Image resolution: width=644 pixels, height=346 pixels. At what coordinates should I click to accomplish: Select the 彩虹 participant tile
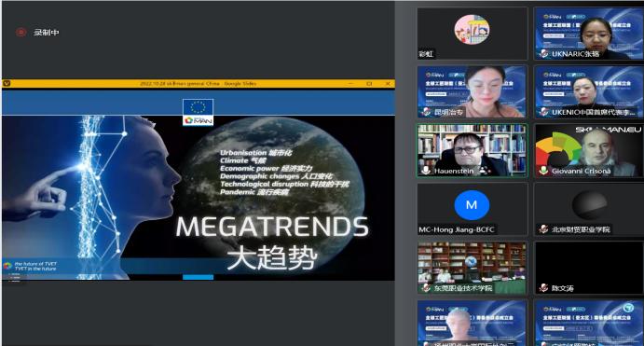point(473,34)
